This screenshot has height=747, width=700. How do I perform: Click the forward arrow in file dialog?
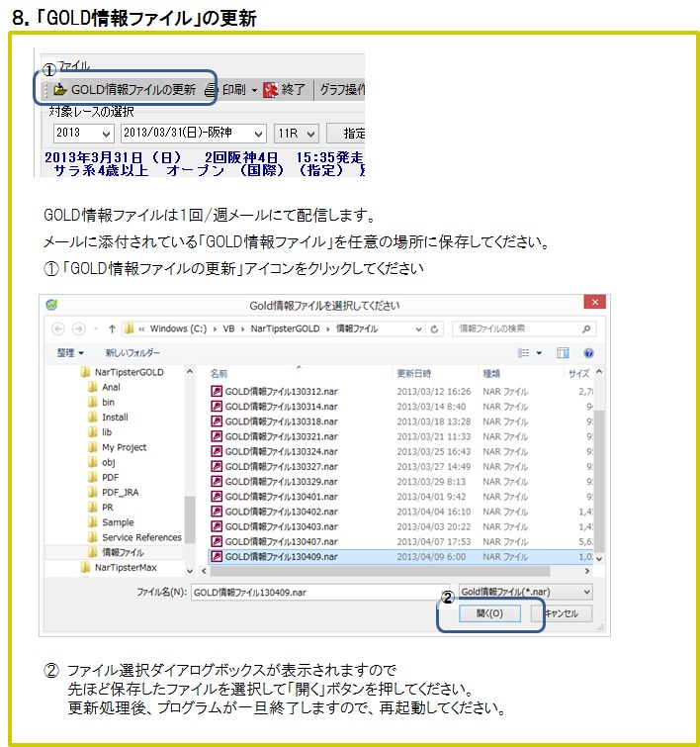(x=78, y=328)
